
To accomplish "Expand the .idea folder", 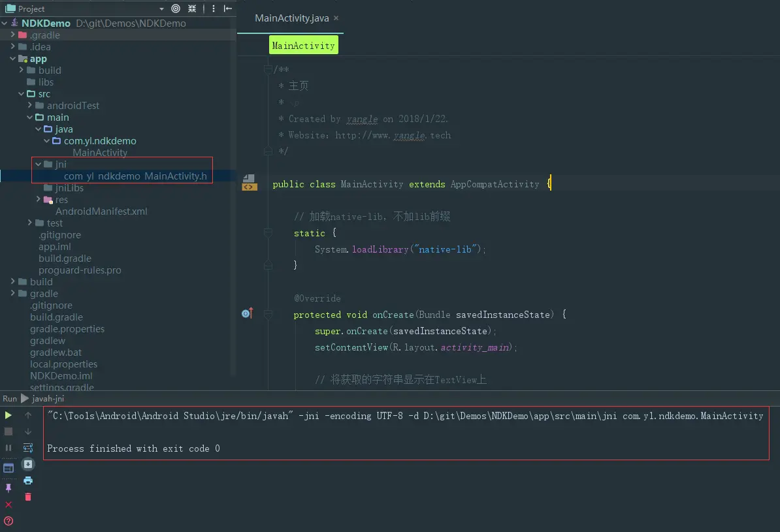I will [13, 46].
